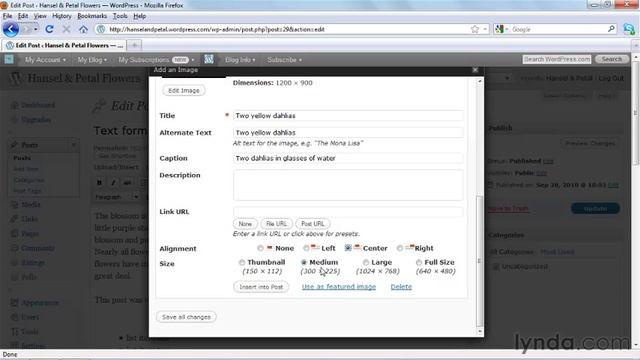The height and width of the screenshot is (360, 640).
Task: Close the Add an Image dialog
Action: (475, 70)
